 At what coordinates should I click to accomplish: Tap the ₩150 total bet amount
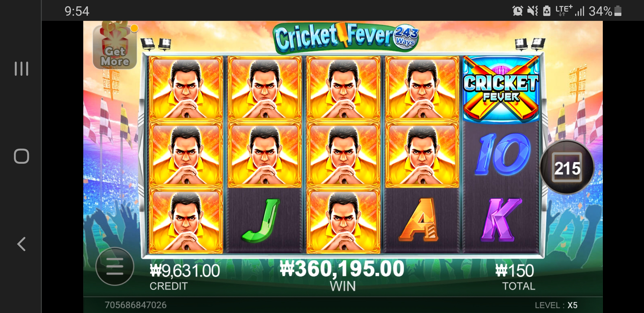point(515,271)
